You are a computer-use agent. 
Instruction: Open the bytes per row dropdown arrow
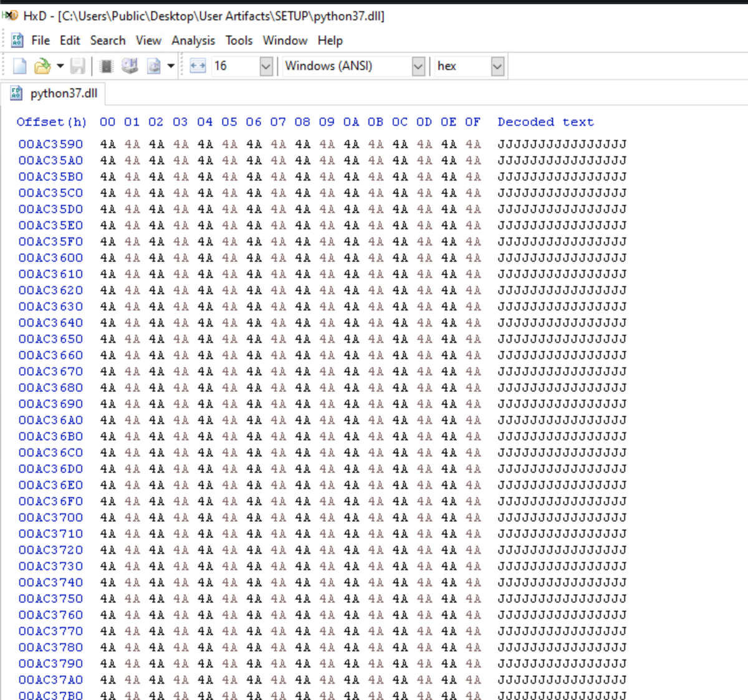[x=266, y=66]
